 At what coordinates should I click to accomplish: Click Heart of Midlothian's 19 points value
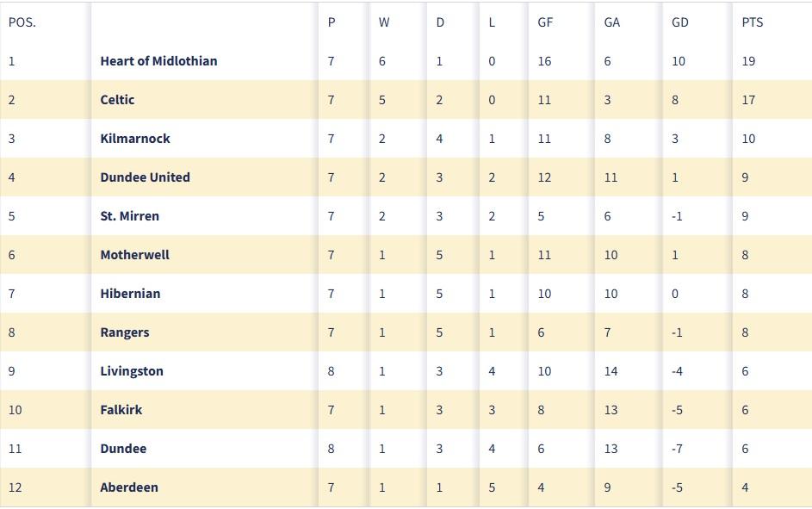(x=748, y=61)
